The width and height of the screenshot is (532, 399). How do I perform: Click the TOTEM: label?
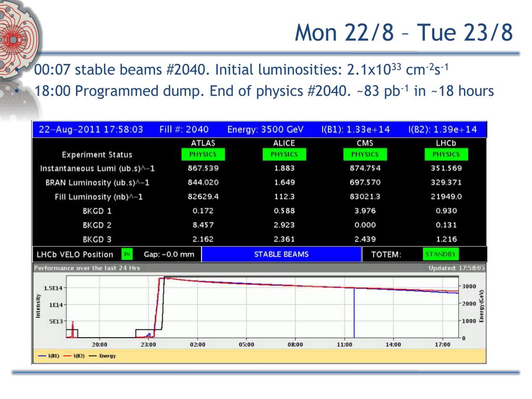(386, 255)
